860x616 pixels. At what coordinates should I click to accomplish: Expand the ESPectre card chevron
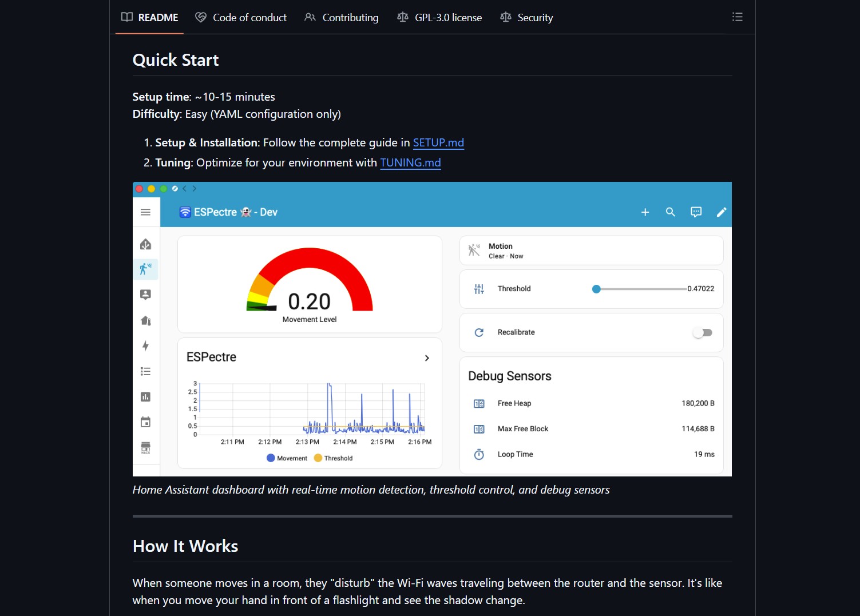click(427, 358)
